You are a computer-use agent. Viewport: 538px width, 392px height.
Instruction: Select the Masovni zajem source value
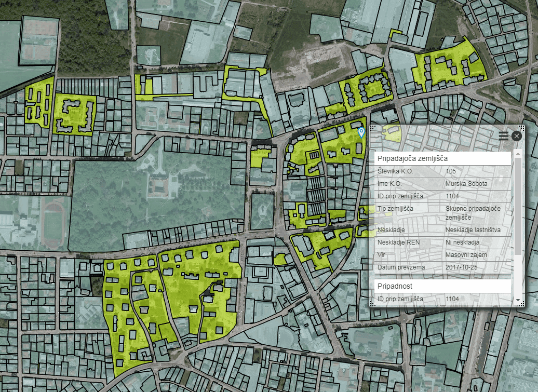pos(466,255)
